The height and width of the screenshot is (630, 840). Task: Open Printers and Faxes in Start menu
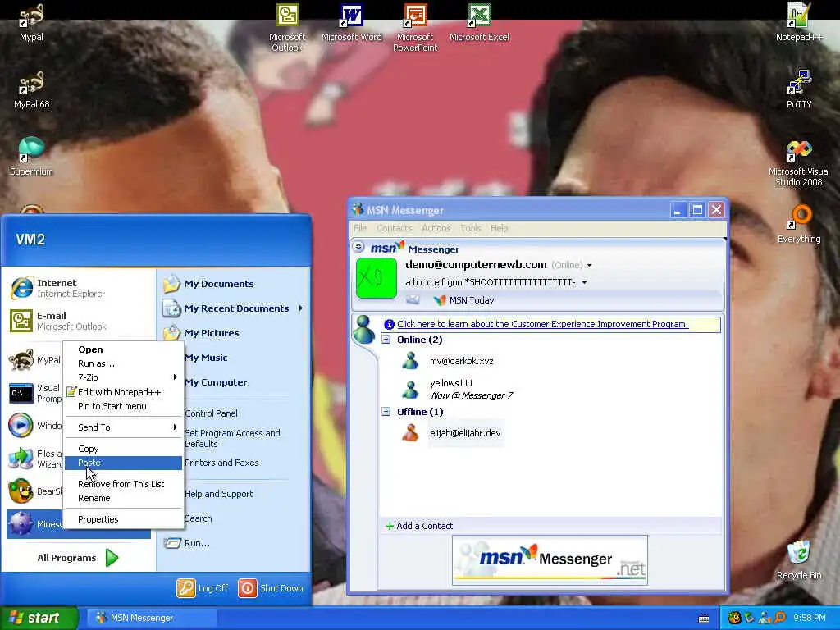(221, 463)
